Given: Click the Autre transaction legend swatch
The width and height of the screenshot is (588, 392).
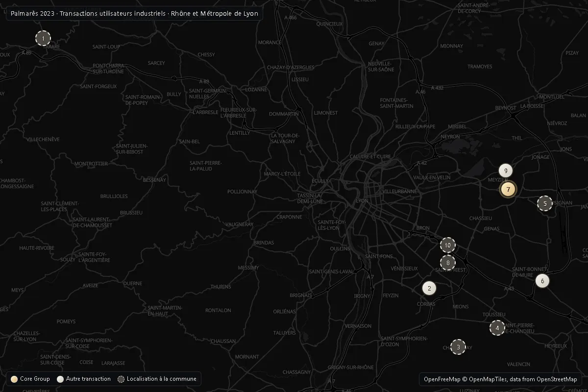Looking at the screenshot, I should coord(60,379).
